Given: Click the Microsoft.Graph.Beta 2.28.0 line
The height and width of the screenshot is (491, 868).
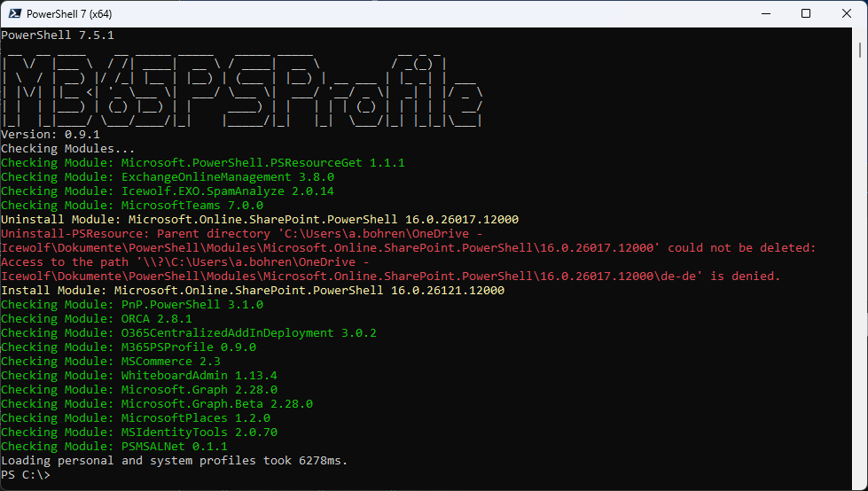Looking at the screenshot, I should (x=157, y=403).
